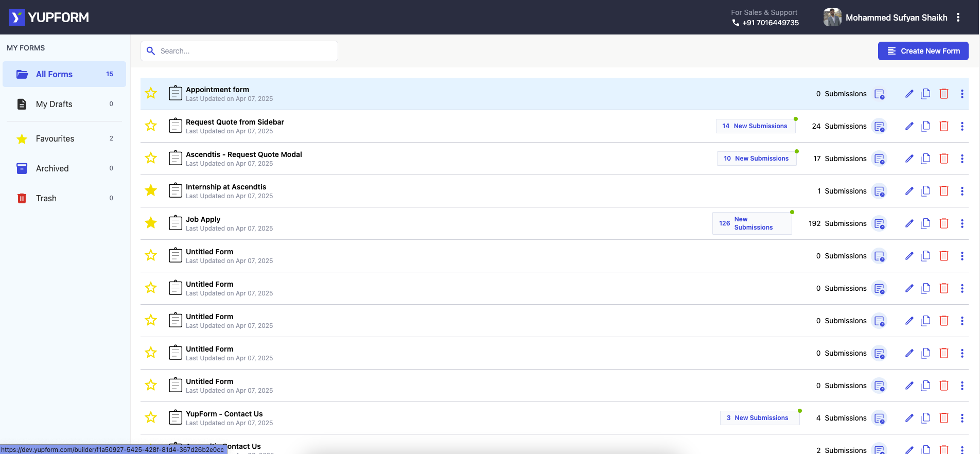Delete Ascendtis - Request Quote Modal form
980x454 pixels.
(944, 159)
